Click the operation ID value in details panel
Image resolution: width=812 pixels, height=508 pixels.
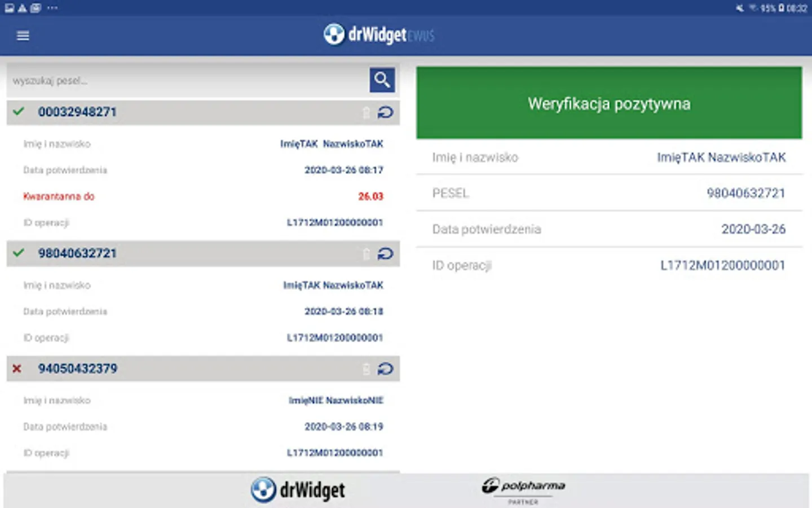coord(723,265)
